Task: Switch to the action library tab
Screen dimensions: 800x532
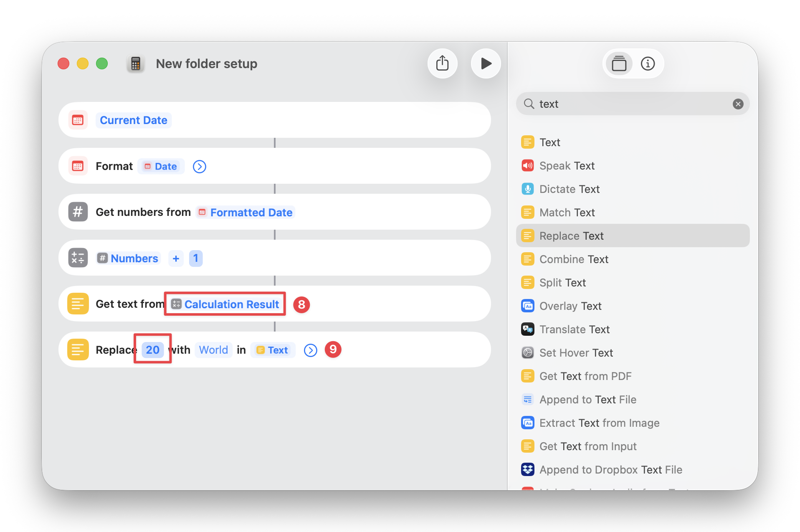Action: tap(619, 63)
